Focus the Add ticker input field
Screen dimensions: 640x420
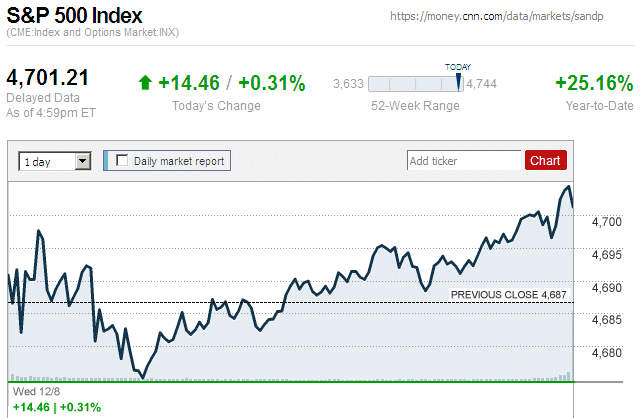pos(464,160)
